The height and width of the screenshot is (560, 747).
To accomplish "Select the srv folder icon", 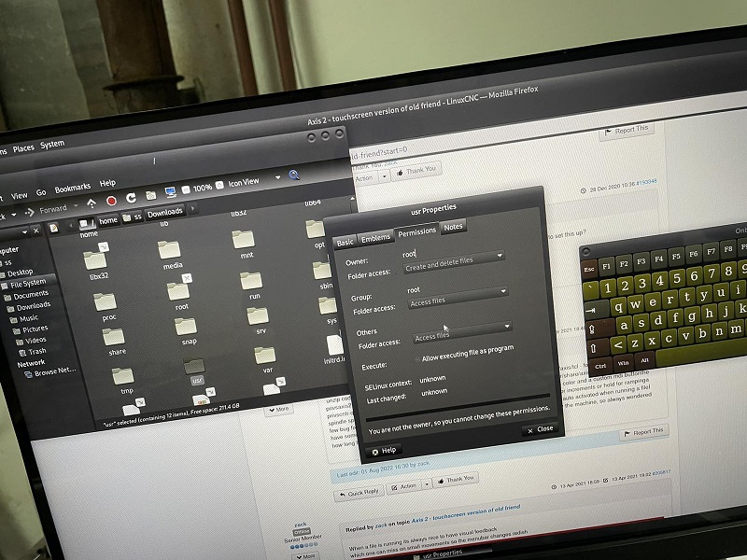I will click(x=258, y=316).
